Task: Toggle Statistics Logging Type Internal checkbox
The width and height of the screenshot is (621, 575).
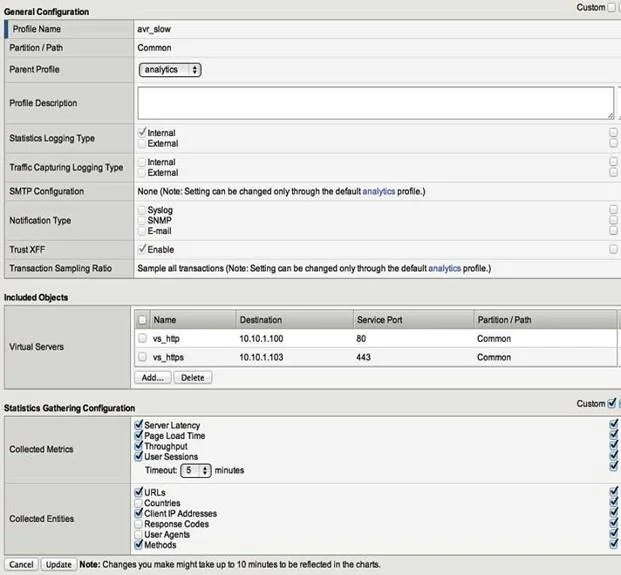Action: point(142,132)
